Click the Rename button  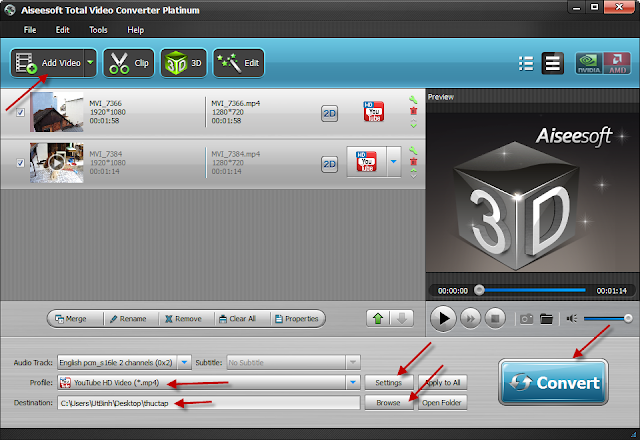pos(129,319)
